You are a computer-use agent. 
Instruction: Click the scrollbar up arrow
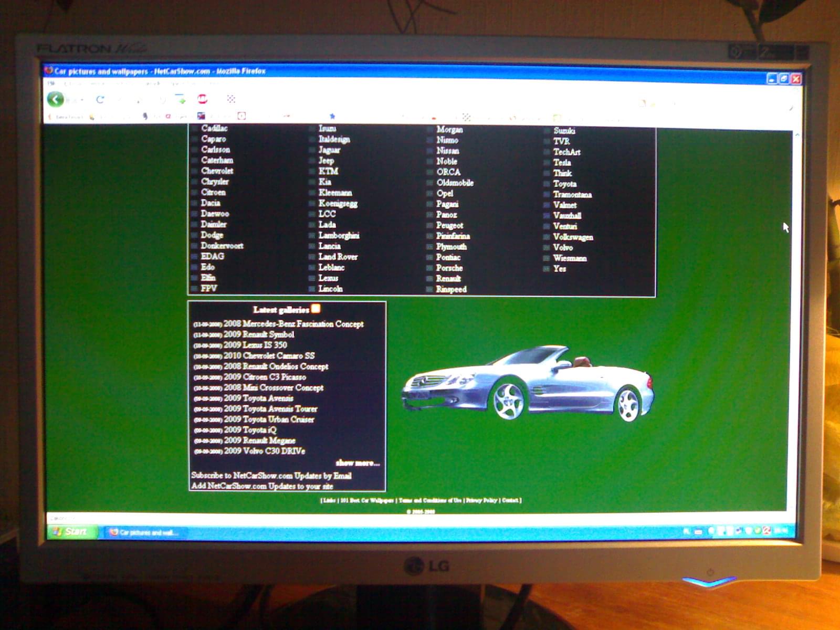click(x=797, y=135)
